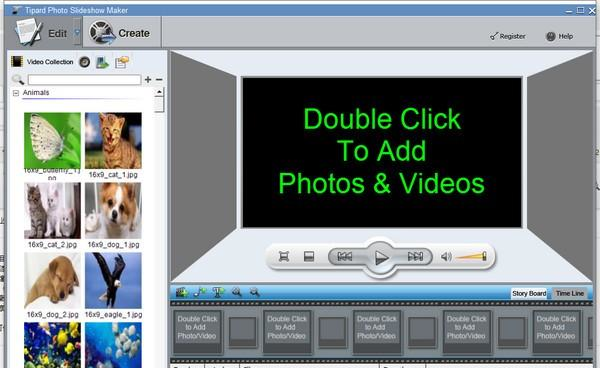
Task: Click the fourth storyboard photo slot
Action: [x=466, y=331]
